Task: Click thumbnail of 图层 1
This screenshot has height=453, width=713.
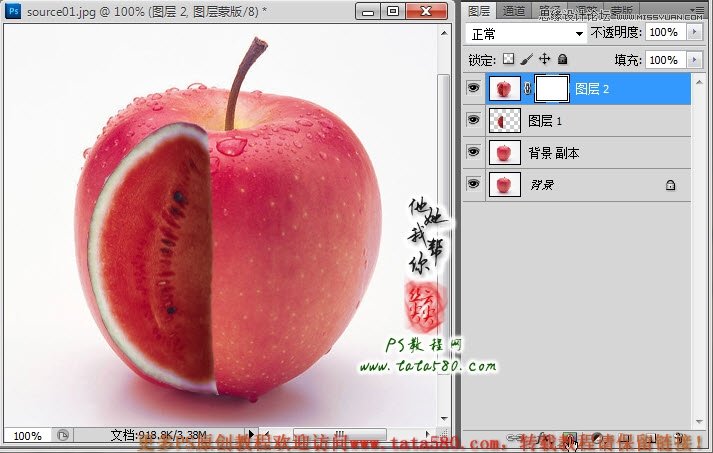Action: pos(504,121)
